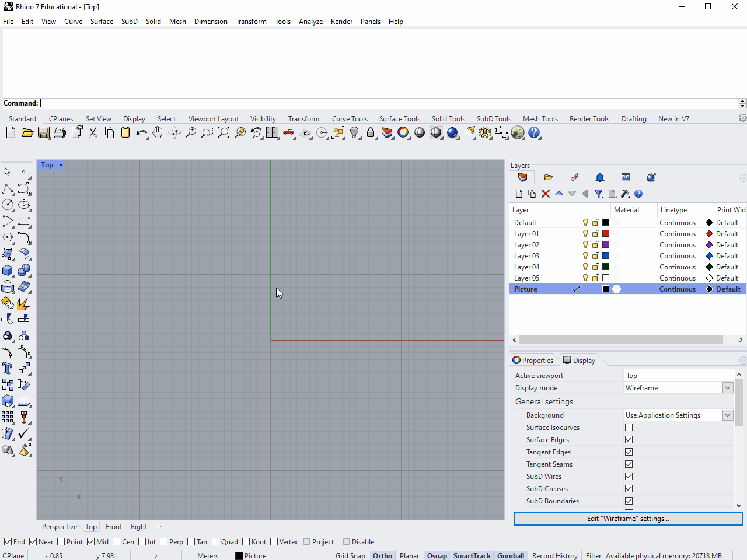
Task: Click Edit "Wireframe" settings button
Action: [628, 519]
